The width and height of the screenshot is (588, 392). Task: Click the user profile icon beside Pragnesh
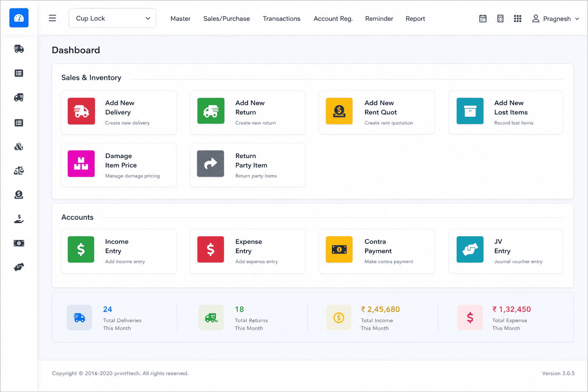(x=536, y=18)
